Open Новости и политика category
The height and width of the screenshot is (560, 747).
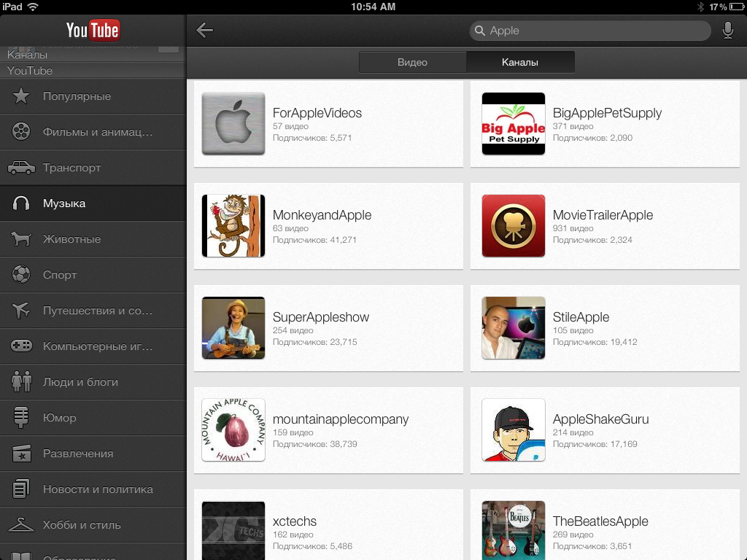click(x=98, y=489)
